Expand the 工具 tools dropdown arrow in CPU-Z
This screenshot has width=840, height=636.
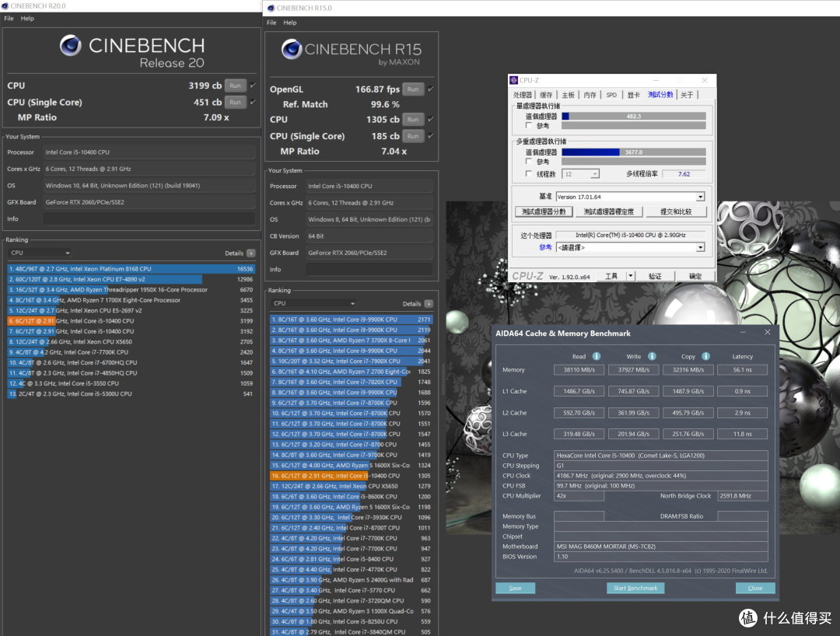pyautogui.click(x=631, y=276)
